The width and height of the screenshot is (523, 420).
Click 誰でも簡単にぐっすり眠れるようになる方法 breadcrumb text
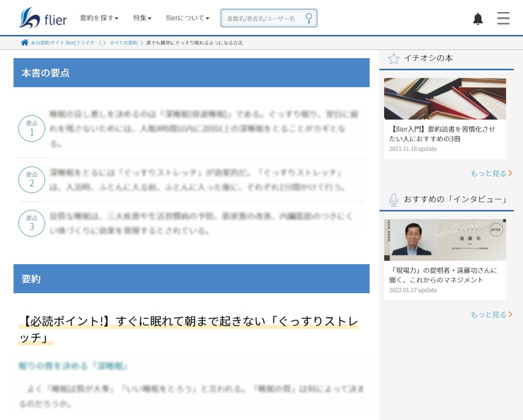[195, 42]
